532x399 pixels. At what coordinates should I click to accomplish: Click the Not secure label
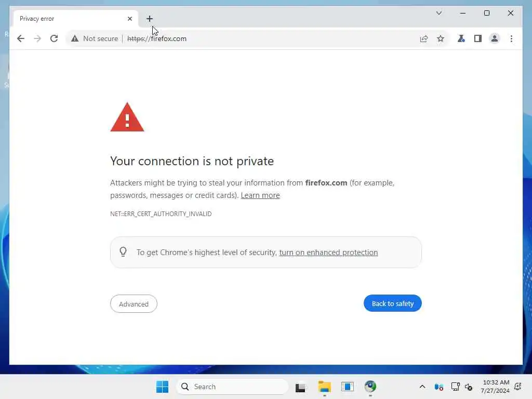coord(101,38)
